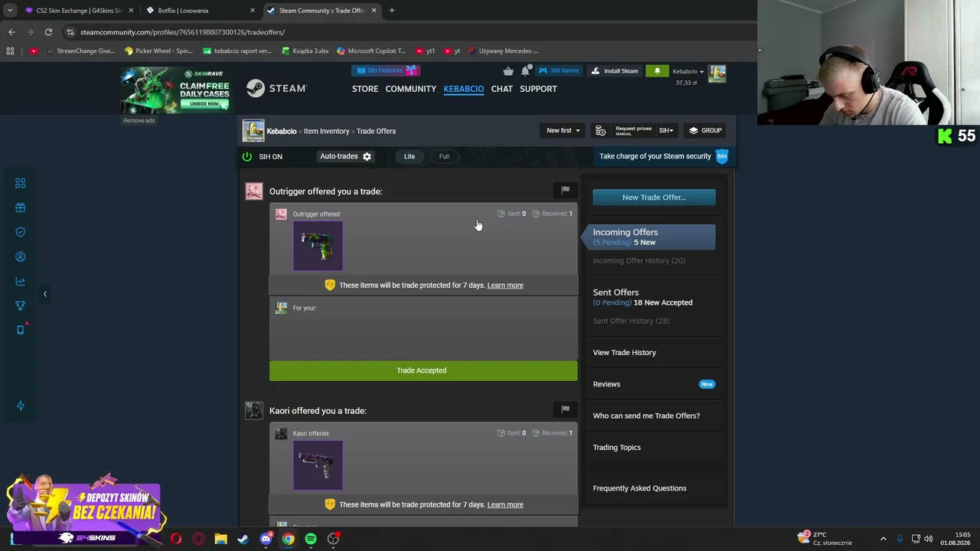Open SIH Games button
The image size is (980, 551).
[x=559, y=71]
